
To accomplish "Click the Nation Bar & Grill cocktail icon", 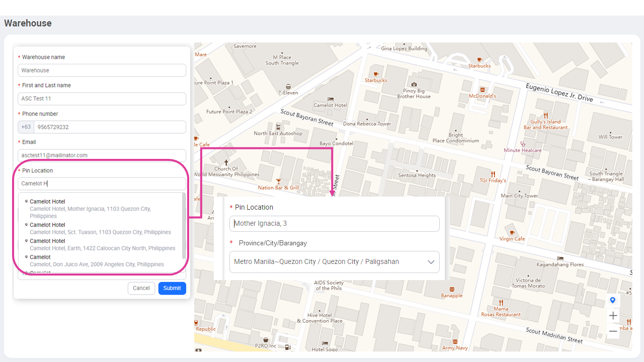I will (x=279, y=180).
